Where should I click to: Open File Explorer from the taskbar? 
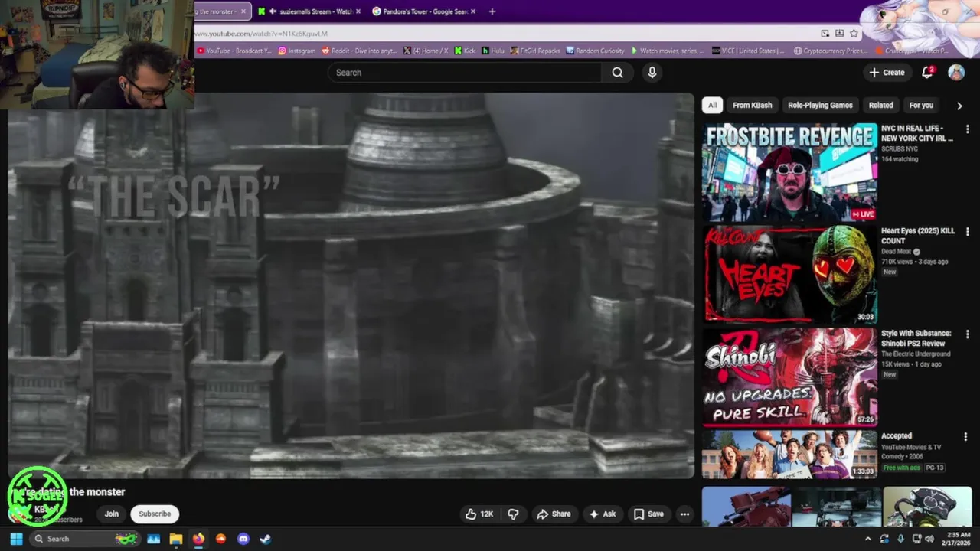pos(176,539)
